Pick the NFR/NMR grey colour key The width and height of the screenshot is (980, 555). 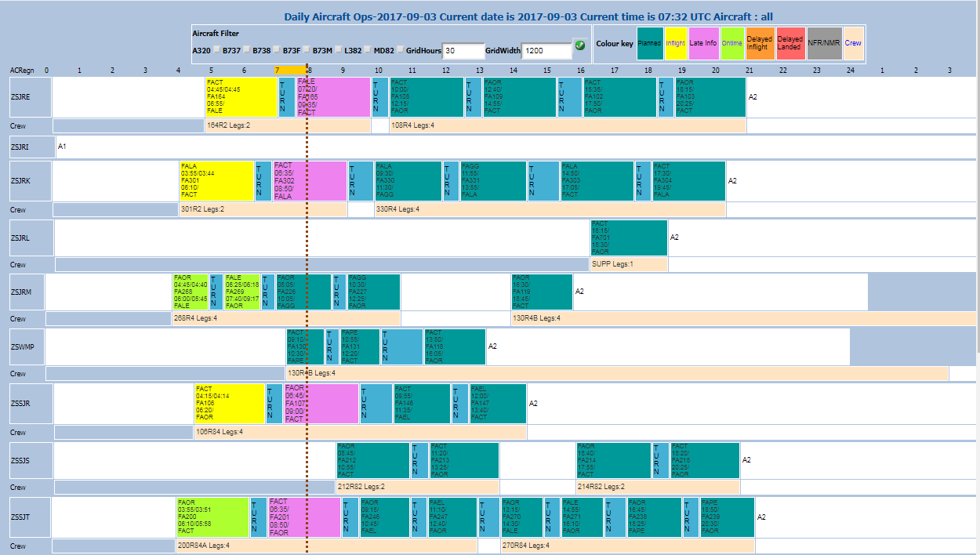pyautogui.click(x=824, y=43)
